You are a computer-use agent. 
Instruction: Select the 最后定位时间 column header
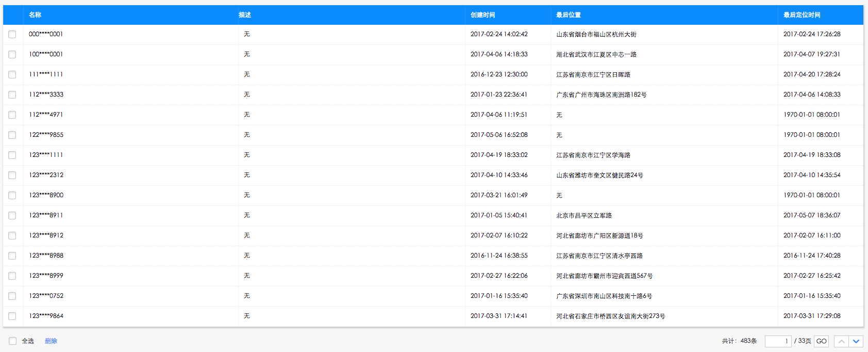click(x=802, y=15)
